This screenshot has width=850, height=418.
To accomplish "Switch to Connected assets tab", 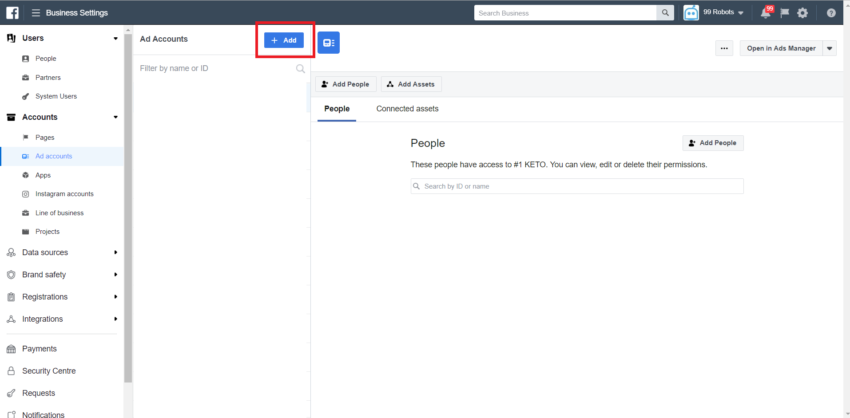I will tap(407, 109).
